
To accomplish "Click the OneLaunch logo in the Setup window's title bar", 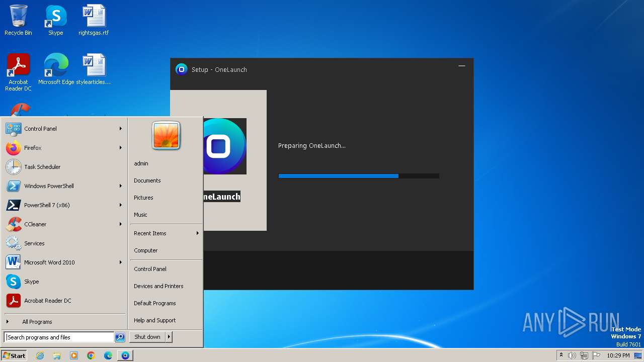I will (x=181, y=69).
